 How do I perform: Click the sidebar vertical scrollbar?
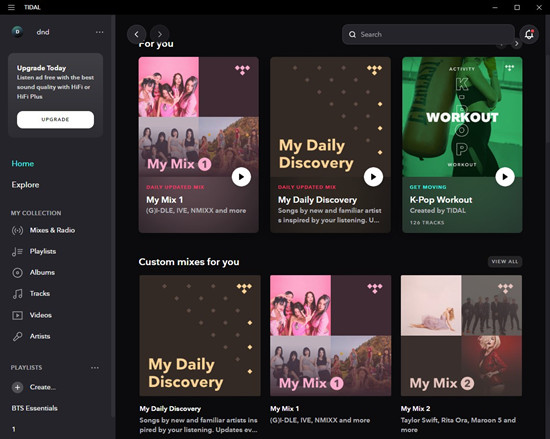click(x=113, y=217)
